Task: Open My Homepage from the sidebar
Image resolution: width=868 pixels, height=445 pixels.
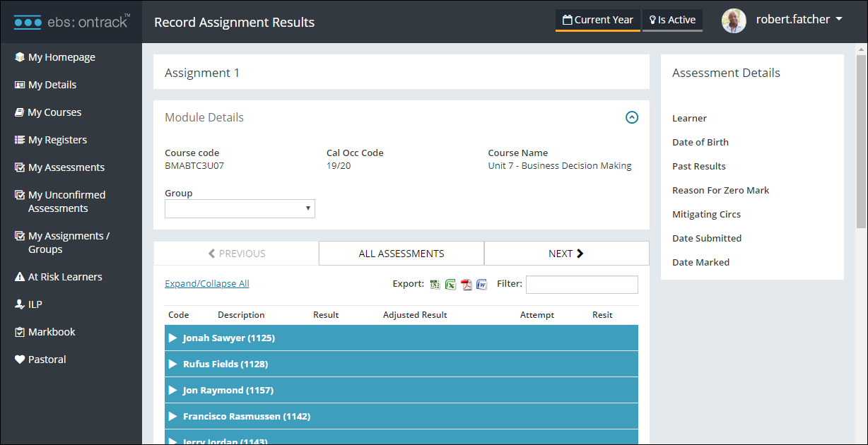Action: (59, 57)
